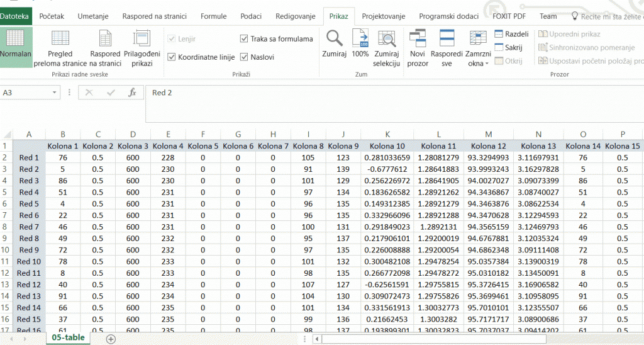Click the Red 12 row label

[29, 285]
